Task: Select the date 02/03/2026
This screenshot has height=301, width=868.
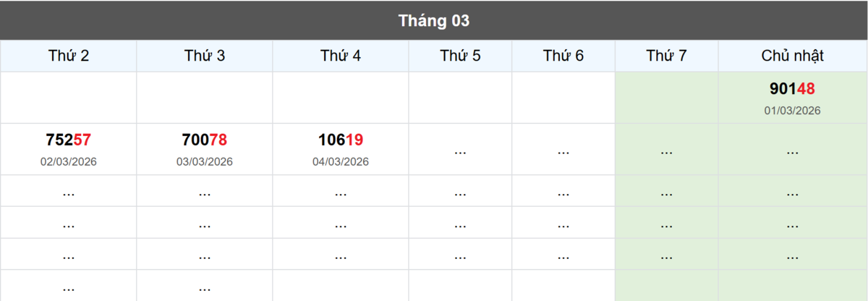Action: click(69, 161)
